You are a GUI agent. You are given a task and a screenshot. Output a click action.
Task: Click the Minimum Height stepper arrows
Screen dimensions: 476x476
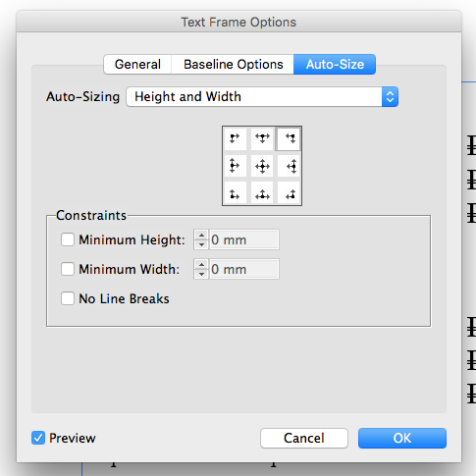click(x=201, y=239)
